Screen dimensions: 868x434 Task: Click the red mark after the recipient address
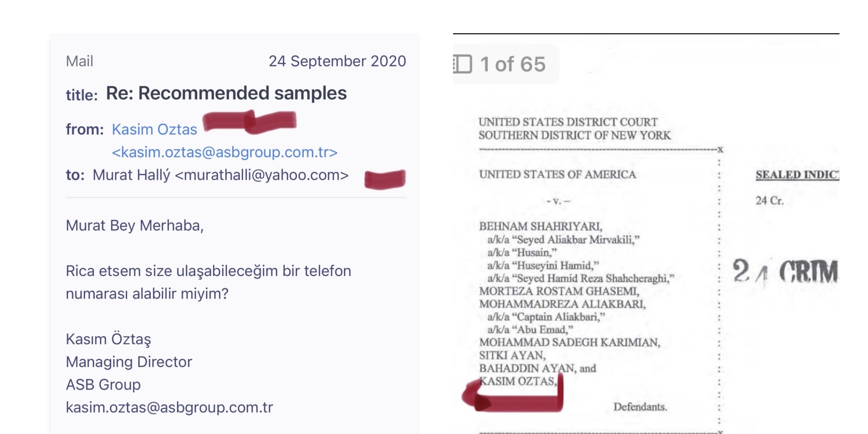(x=385, y=179)
